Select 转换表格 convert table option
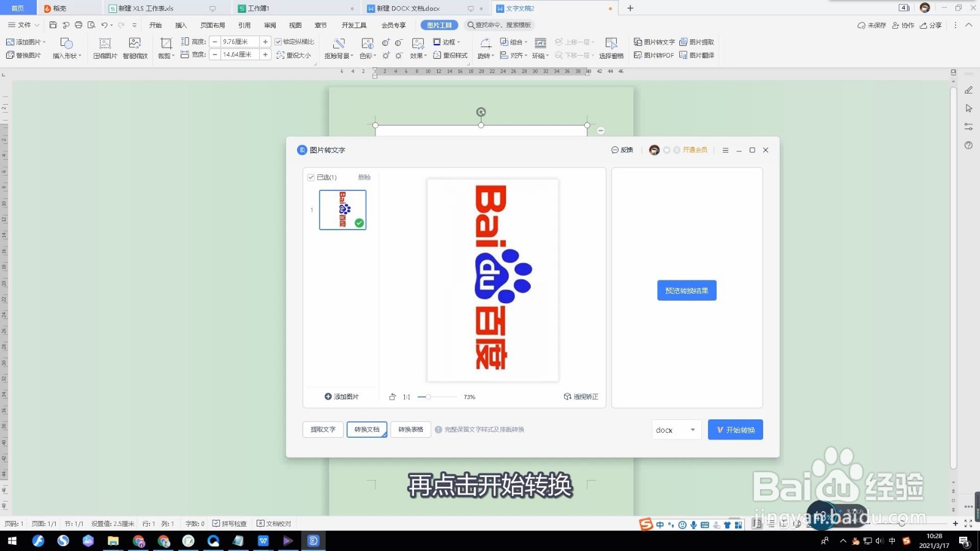 tap(411, 430)
